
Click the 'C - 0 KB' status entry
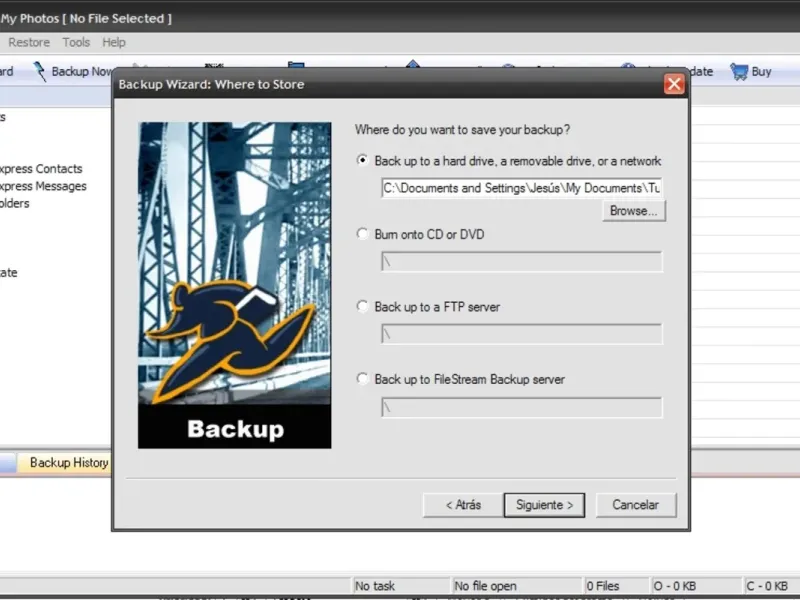[767, 586]
